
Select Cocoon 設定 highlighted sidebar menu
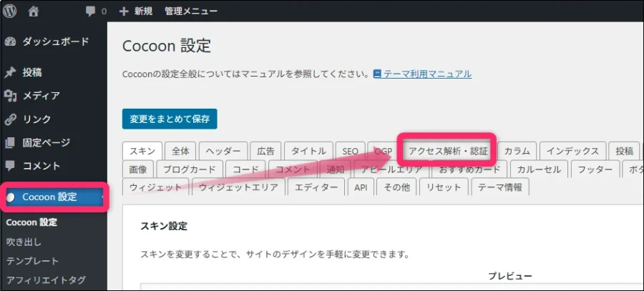54,197
